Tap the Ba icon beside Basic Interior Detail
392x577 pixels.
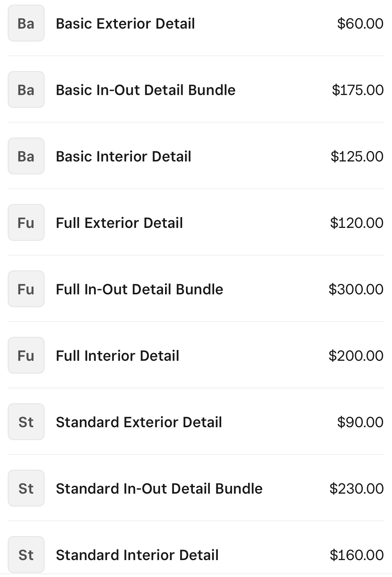(26, 156)
